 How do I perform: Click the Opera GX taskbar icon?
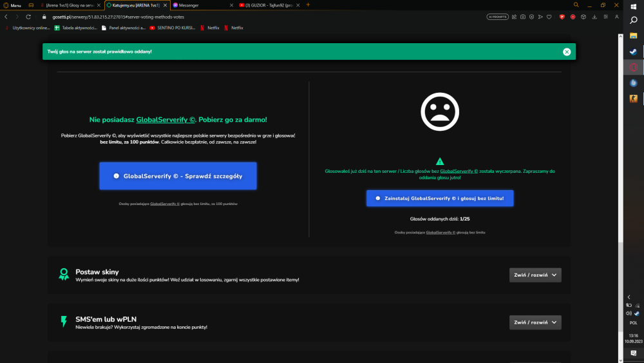[x=633, y=68]
